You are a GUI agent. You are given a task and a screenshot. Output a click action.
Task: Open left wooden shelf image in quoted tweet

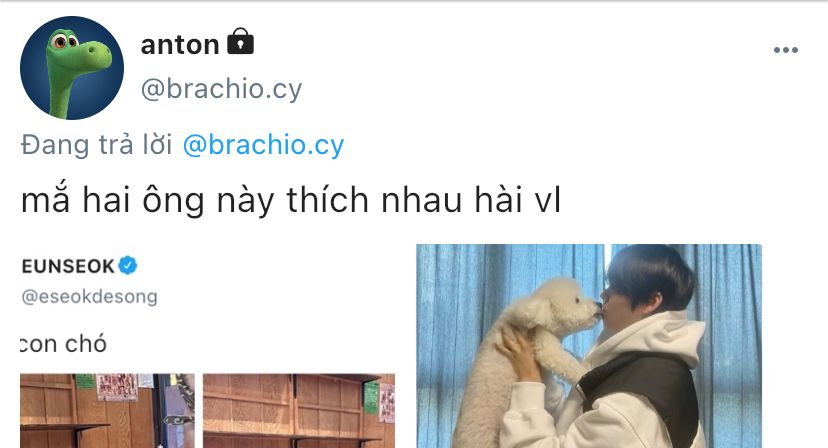107,411
